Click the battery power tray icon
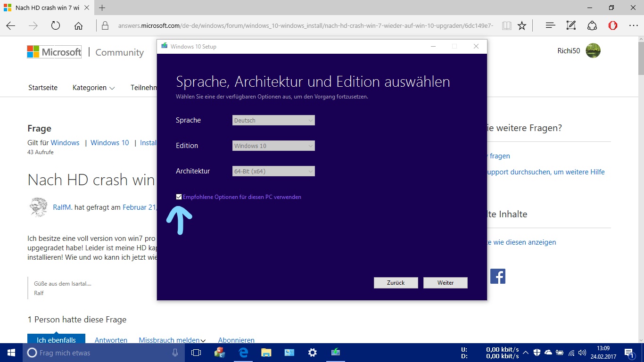This screenshot has height=362, width=644. pos(560,353)
